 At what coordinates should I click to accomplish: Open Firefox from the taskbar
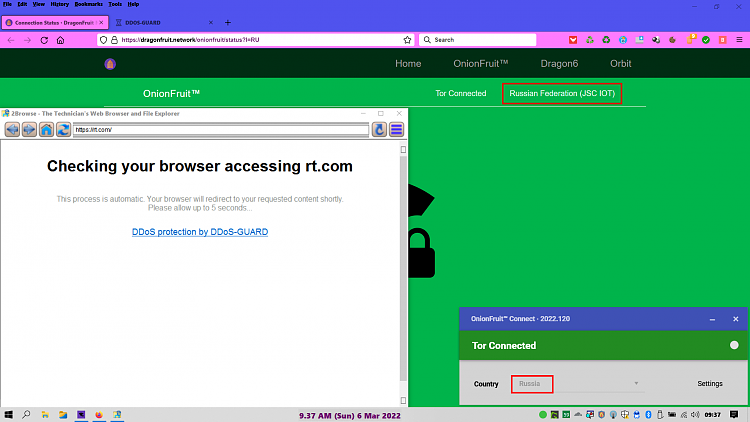point(99,415)
